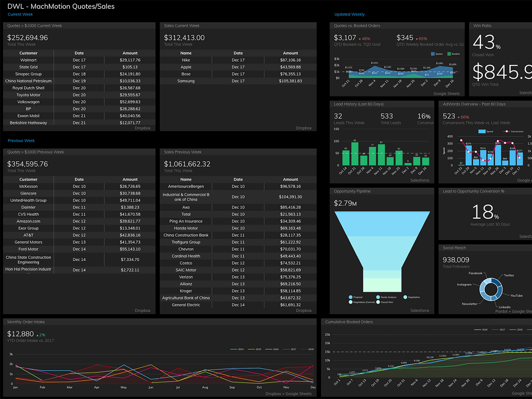Click the Needs Analysis legend dot
This screenshot has width=532, height=399.
click(378, 297)
